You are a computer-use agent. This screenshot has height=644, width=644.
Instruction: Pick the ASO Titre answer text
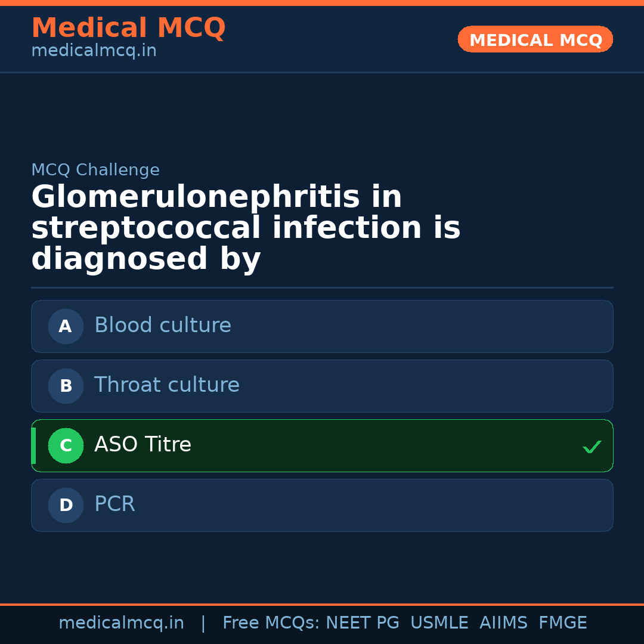click(x=143, y=445)
